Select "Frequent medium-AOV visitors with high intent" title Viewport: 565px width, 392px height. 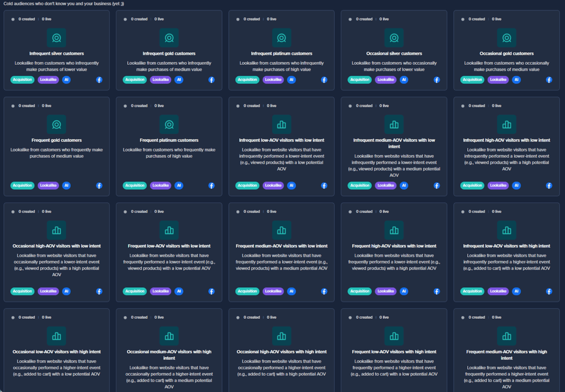tap(506, 355)
